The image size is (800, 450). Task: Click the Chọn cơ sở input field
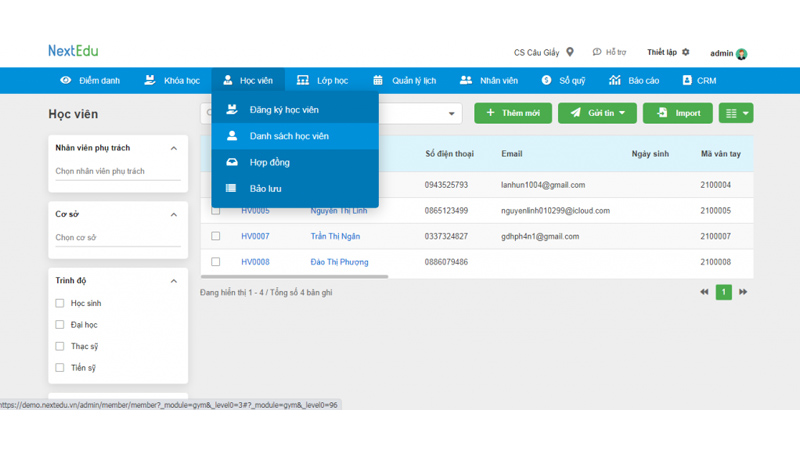(x=117, y=238)
